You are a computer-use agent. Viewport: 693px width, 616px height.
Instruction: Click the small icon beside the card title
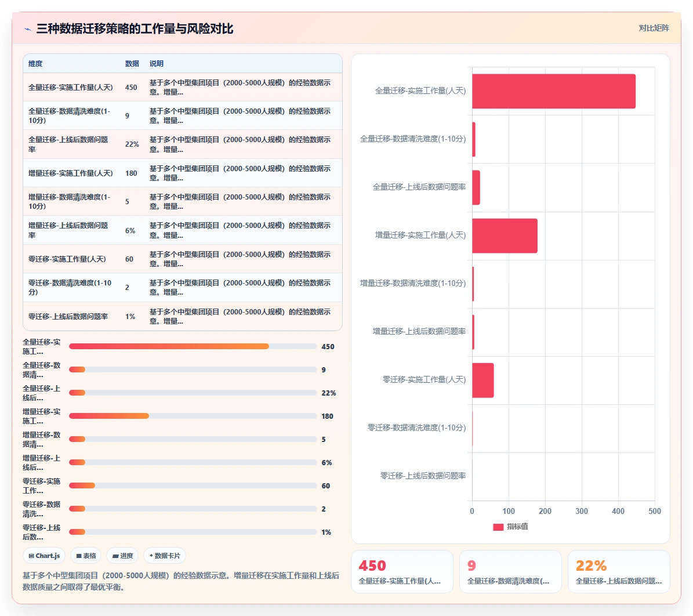(x=27, y=29)
